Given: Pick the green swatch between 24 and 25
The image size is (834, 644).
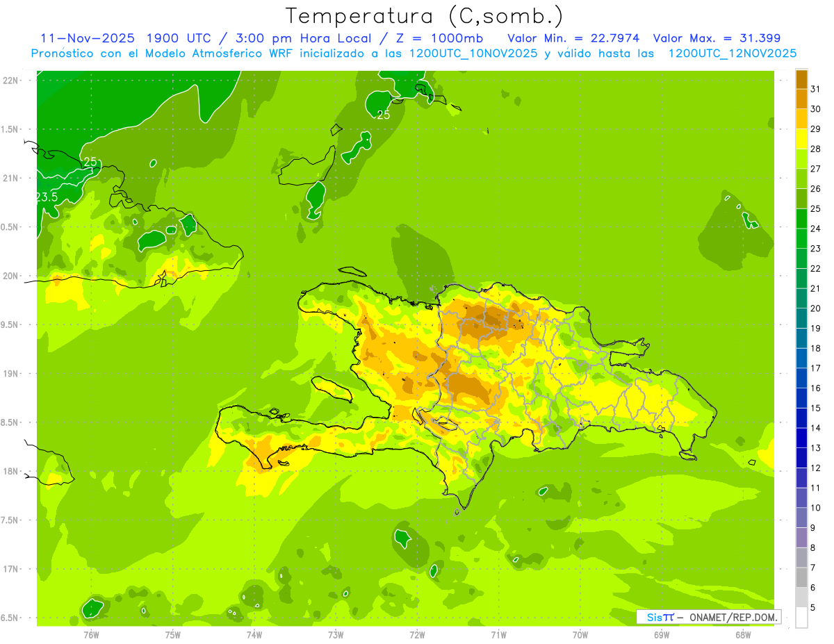Looking at the screenshot, I should (801, 219).
